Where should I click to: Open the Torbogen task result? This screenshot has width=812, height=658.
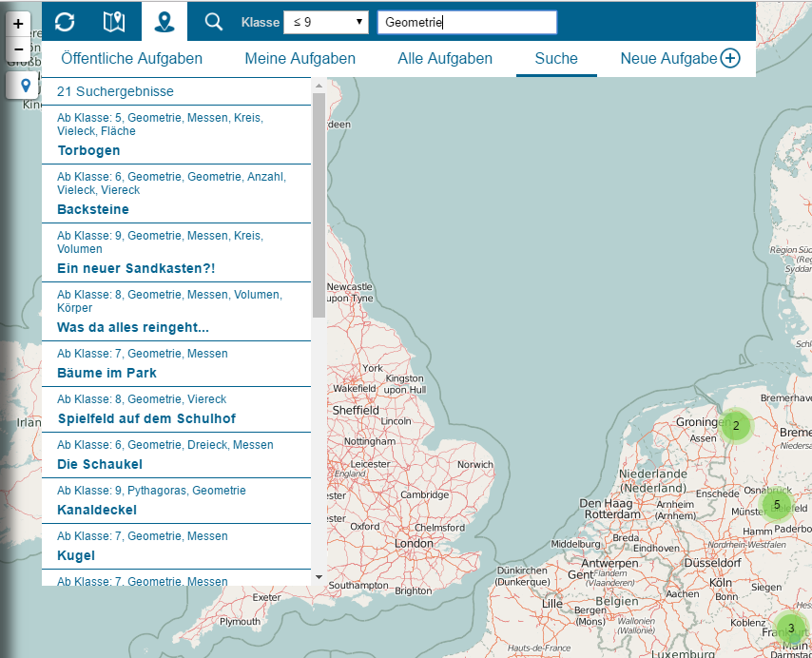tap(88, 150)
